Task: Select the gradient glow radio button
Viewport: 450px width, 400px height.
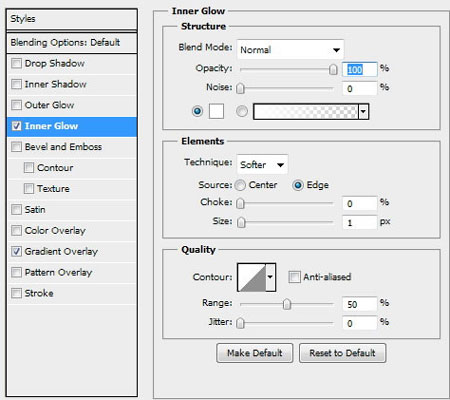Action: tap(242, 111)
